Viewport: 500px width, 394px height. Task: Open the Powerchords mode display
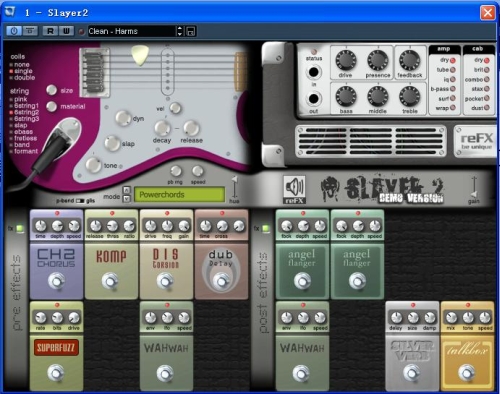click(179, 194)
